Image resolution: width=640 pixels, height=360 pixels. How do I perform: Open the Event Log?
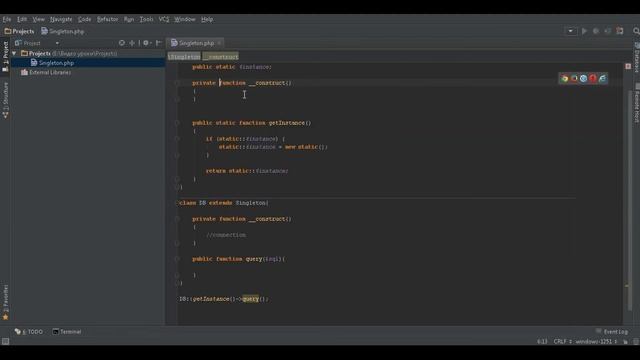[612, 331]
